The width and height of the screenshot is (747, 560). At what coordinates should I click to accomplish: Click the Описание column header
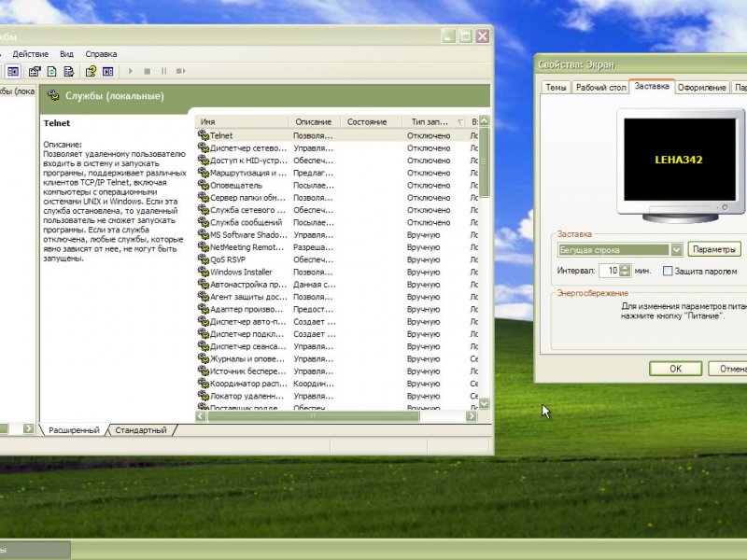(314, 122)
